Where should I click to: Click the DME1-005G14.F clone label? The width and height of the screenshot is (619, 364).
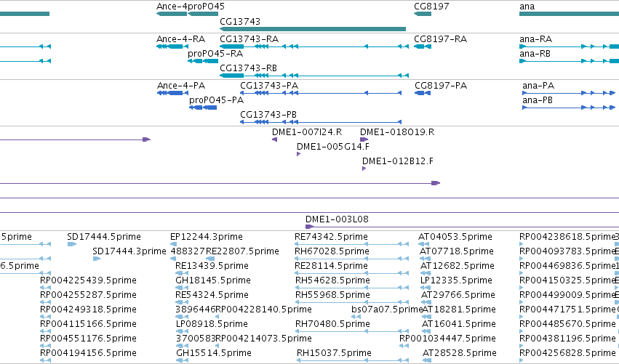(333, 147)
